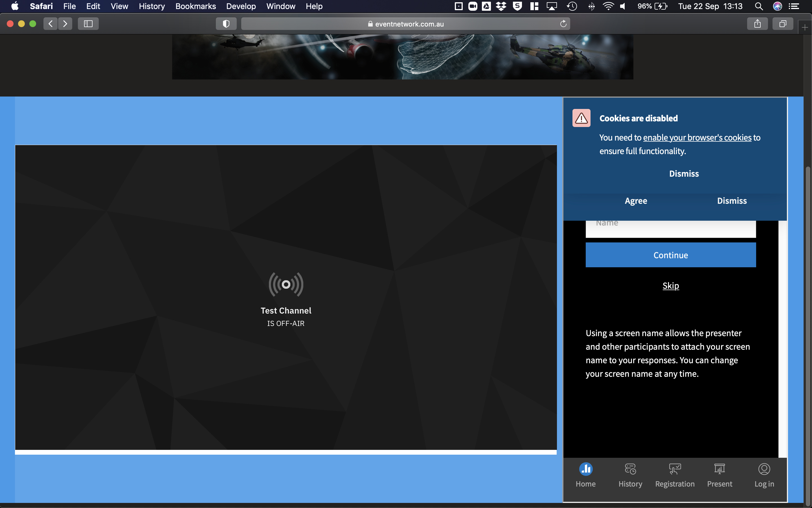Click the IS OFF-AIR status text

tap(286, 323)
